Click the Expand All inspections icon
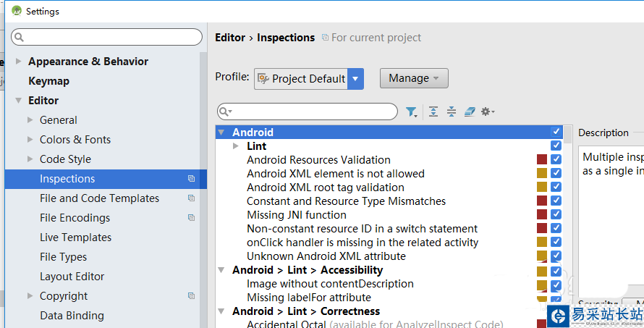The image size is (644, 328). point(433,112)
